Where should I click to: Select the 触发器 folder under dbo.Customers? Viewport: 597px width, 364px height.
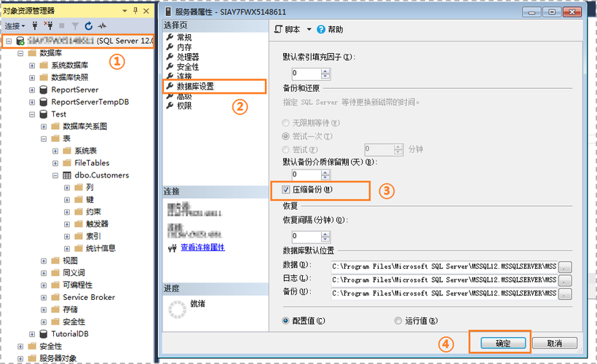[97, 224]
